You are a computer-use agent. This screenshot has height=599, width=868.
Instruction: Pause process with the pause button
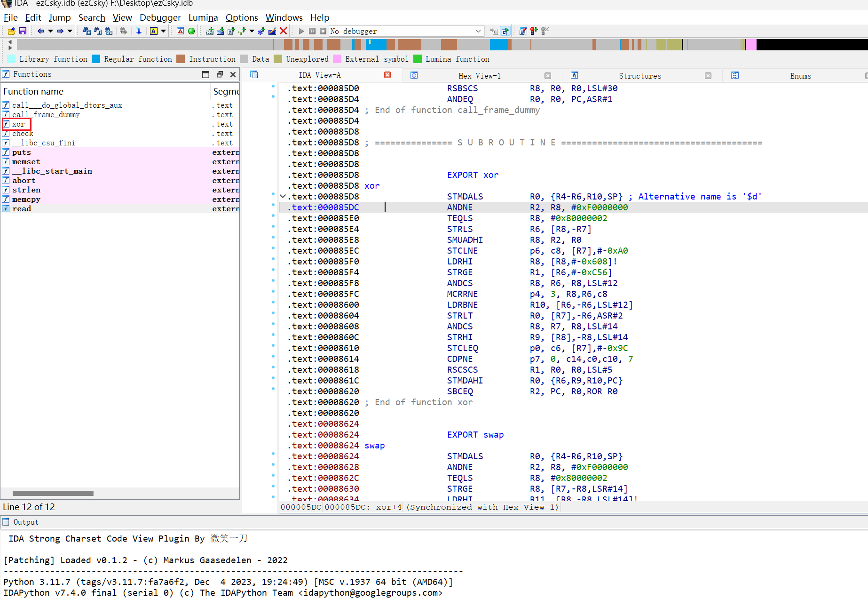(x=312, y=31)
